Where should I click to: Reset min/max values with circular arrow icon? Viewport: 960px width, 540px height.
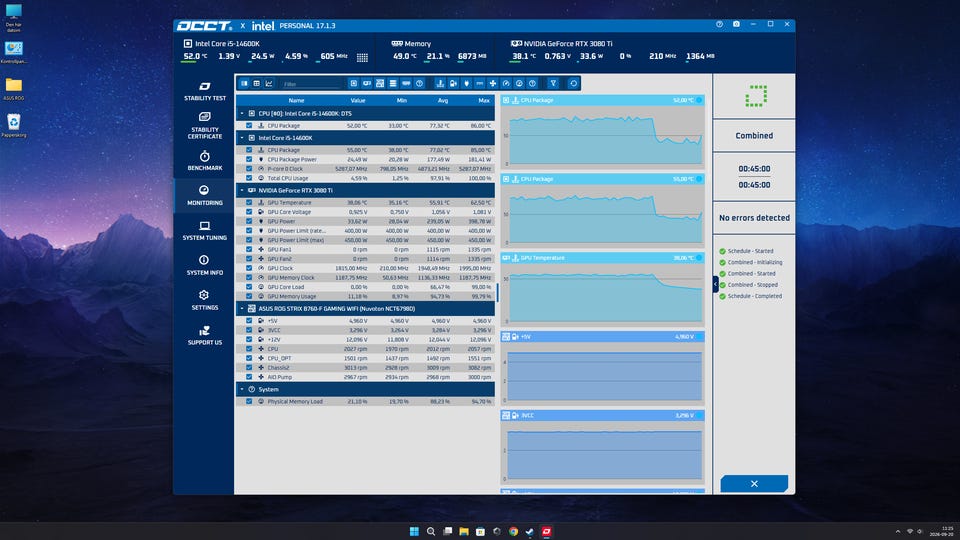[573, 83]
